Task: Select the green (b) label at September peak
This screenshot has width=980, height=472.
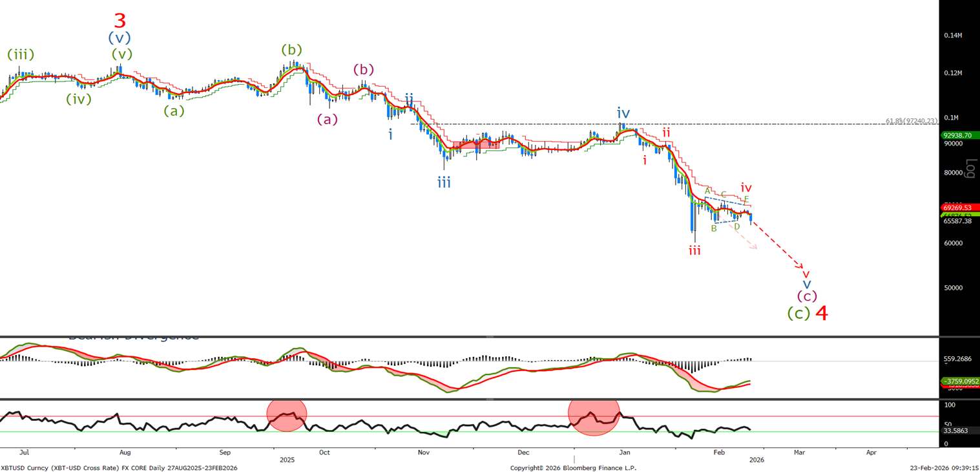Action: tap(292, 50)
